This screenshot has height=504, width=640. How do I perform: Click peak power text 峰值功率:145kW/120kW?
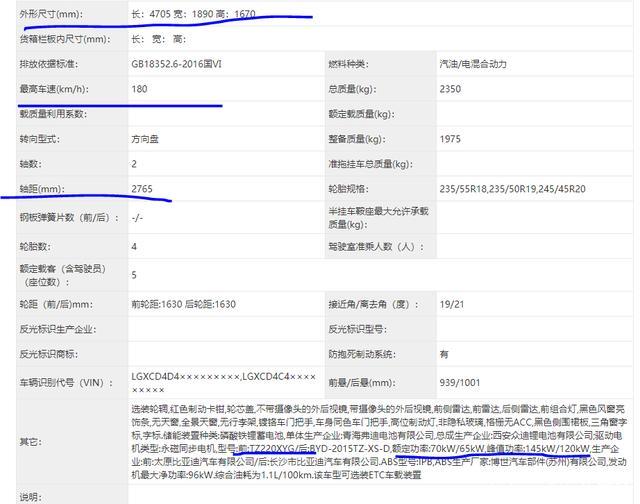(x=538, y=448)
